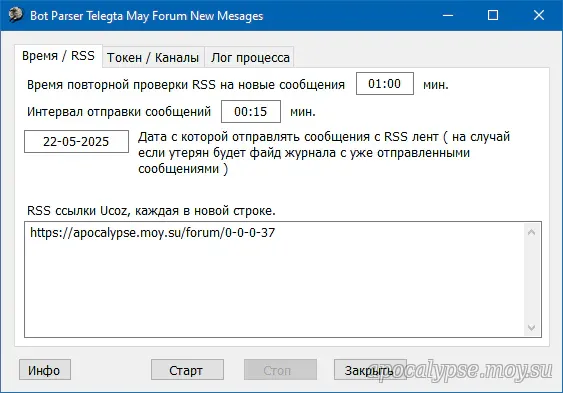Click the RSS recheck time field 01:00
The height and width of the screenshot is (393, 563).
(385, 84)
